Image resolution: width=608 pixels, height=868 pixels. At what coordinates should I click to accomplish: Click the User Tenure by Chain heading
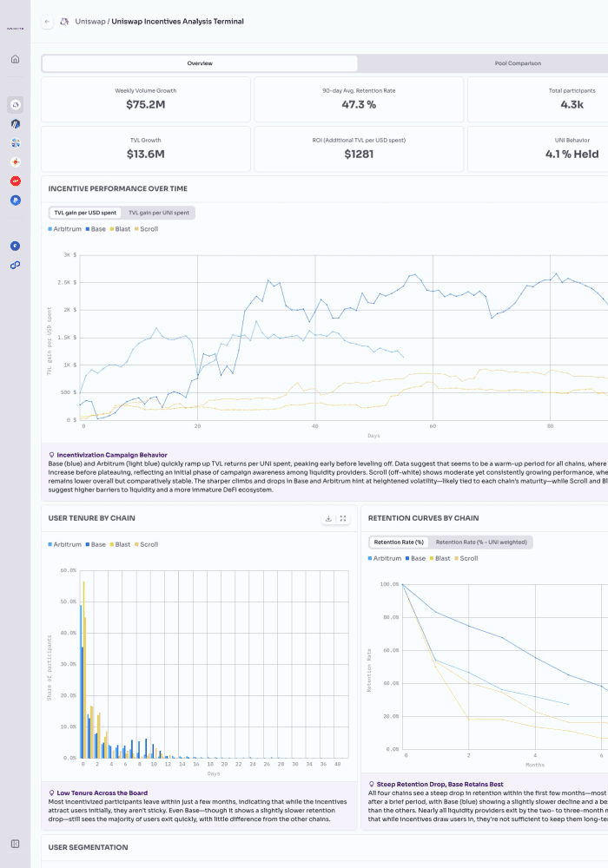92,519
